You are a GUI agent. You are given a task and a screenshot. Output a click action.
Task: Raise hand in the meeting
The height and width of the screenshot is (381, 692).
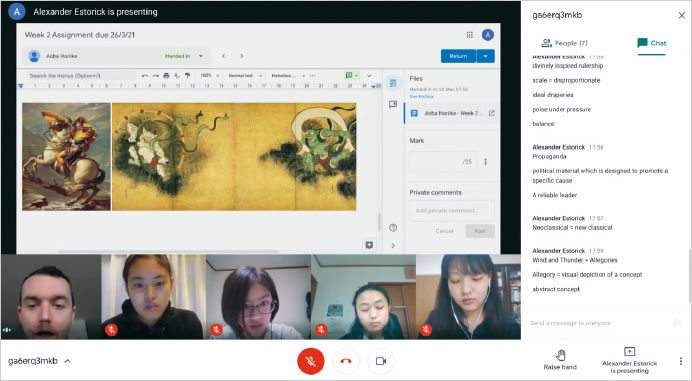[x=560, y=360]
